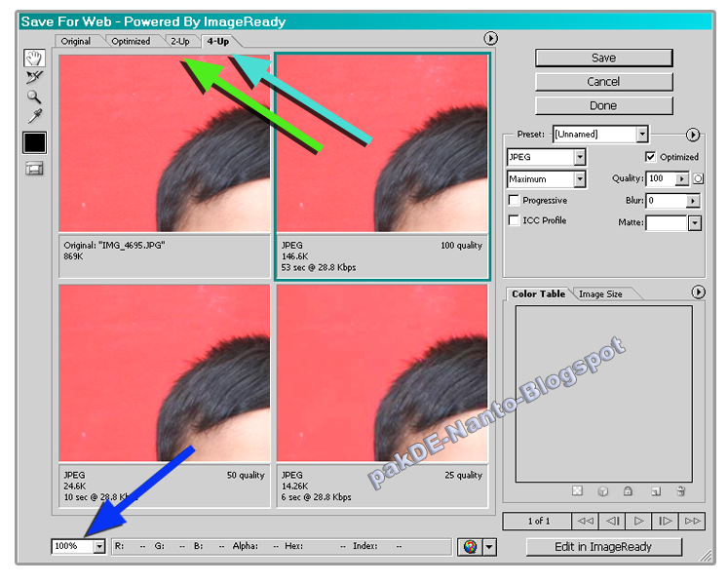Switch to the Optimized tab
This screenshot has width=728, height=584.
[x=131, y=41]
